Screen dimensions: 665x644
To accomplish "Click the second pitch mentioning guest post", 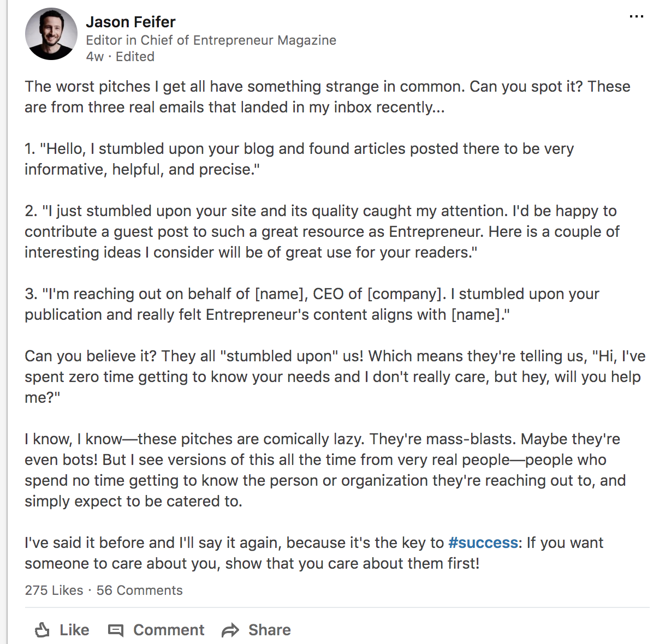I will [322, 231].
